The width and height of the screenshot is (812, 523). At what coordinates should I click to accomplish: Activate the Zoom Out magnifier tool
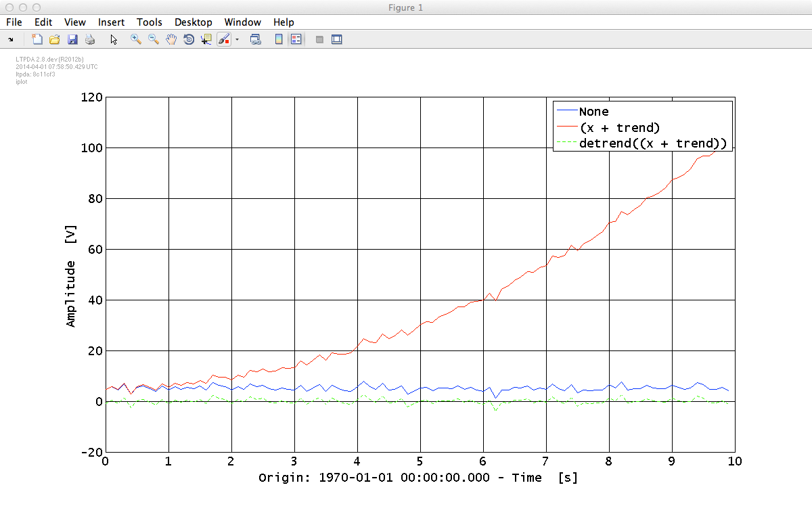(154, 40)
